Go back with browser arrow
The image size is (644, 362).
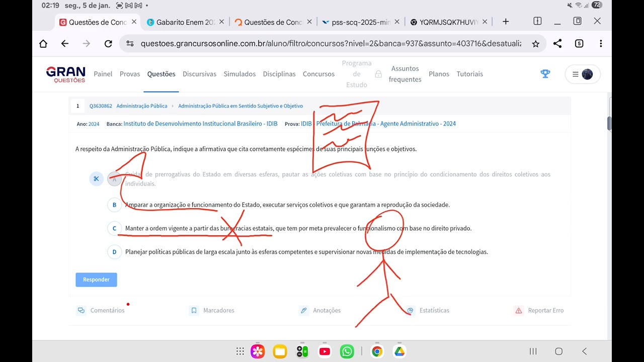point(65,44)
